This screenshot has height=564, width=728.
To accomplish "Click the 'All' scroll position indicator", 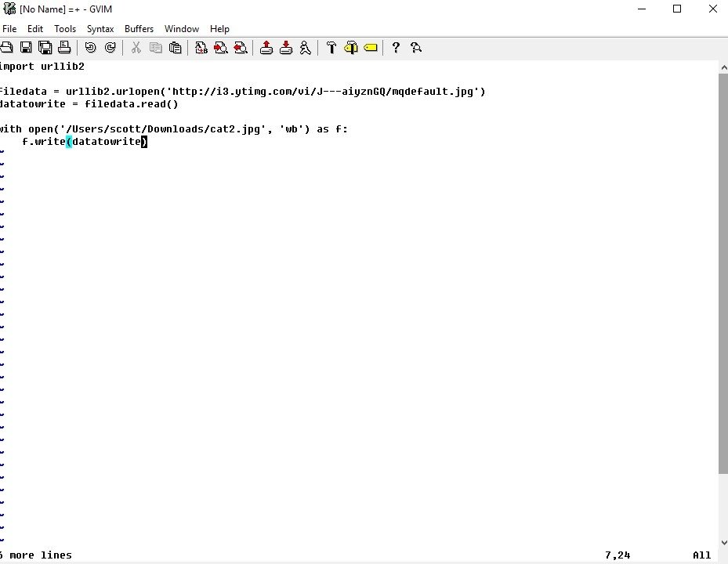I will [x=701, y=555].
